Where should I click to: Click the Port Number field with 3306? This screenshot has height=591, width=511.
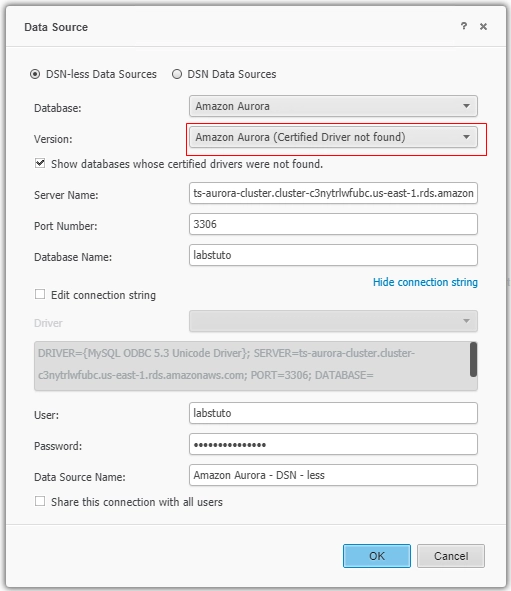click(x=333, y=224)
